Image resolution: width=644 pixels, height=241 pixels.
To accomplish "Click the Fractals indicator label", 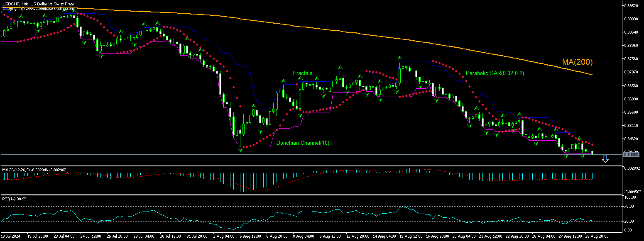I will coord(302,73).
